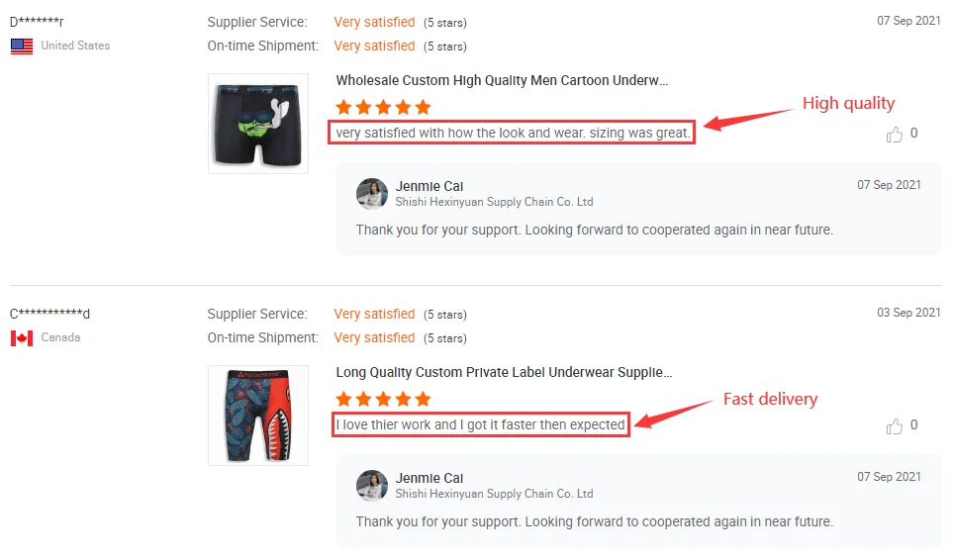Click the red Fast delivery annotation label
This screenshot has width=953, height=560.
770,399
